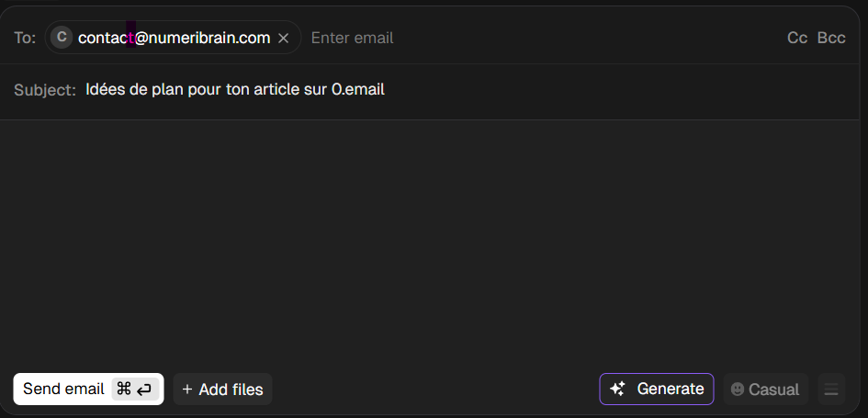This screenshot has width=868, height=418.
Task: Click the To: label
Action: [x=25, y=39]
